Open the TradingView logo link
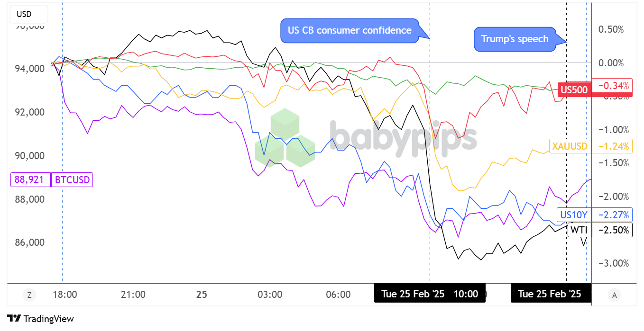 (x=40, y=319)
